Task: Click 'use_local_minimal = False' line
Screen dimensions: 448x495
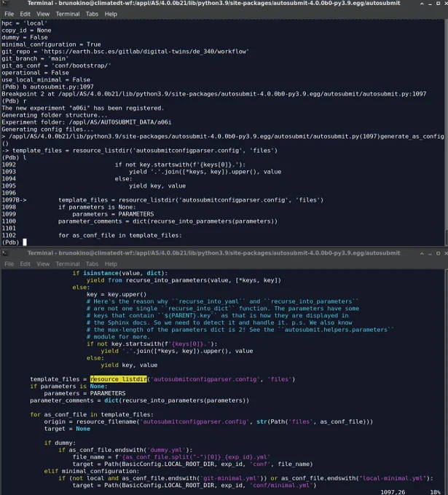Action: coord(46,79)
